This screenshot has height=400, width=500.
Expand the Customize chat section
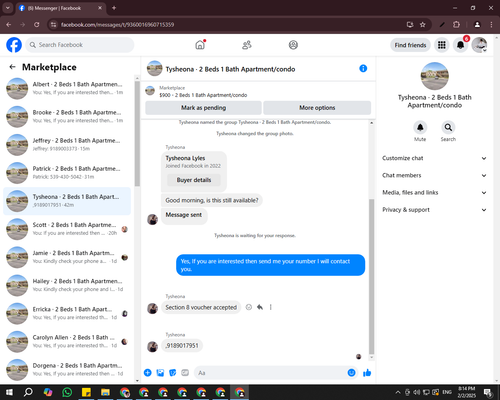tap(434, 158)
